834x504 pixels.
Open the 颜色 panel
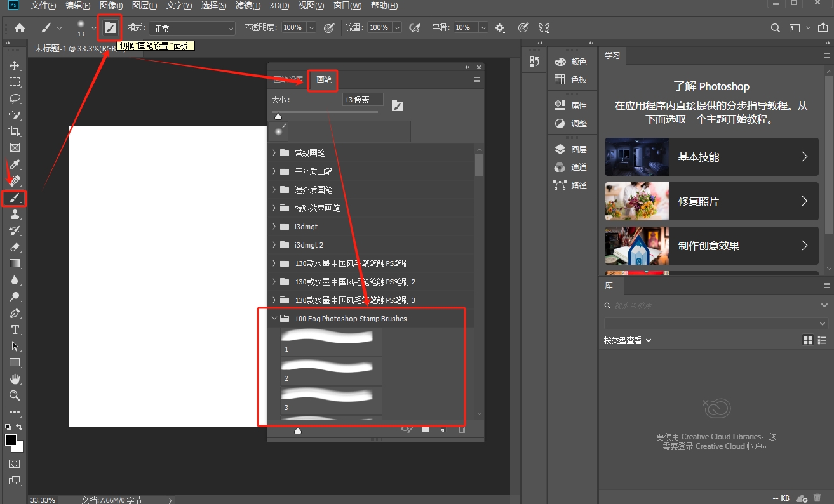pos(570,62)
